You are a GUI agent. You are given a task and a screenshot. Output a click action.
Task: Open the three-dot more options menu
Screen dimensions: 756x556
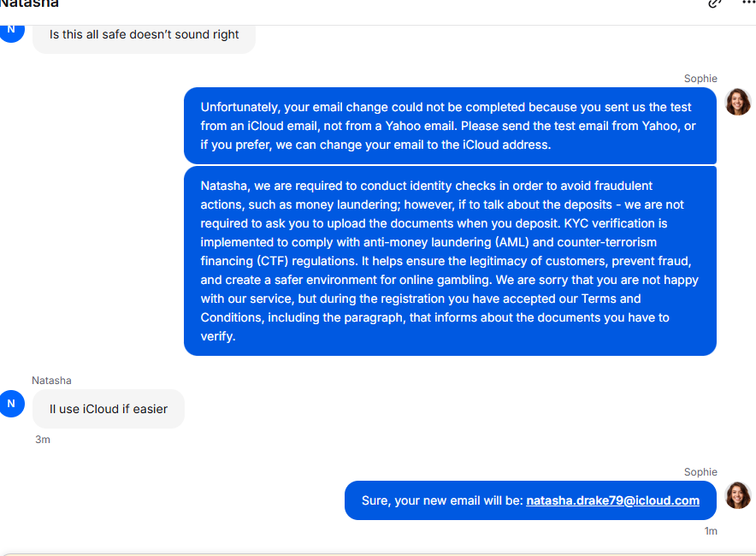coord(748,3)
